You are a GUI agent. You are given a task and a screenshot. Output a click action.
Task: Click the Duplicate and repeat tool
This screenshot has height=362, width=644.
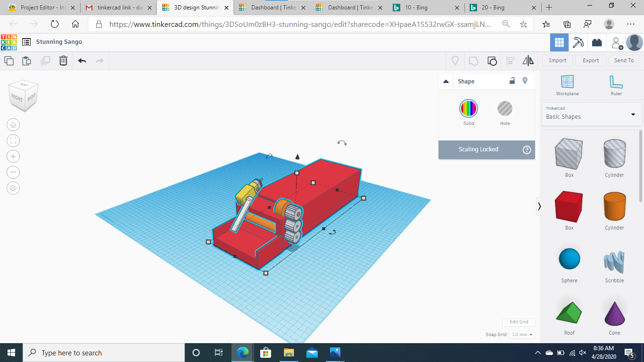click(x=45, y=60)
